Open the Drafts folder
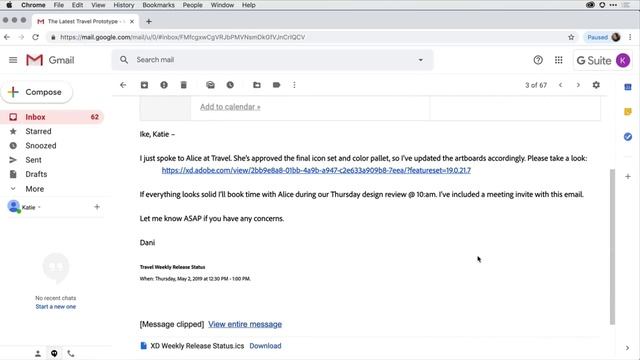Screen dimensions: 640x360 point(36,174)
